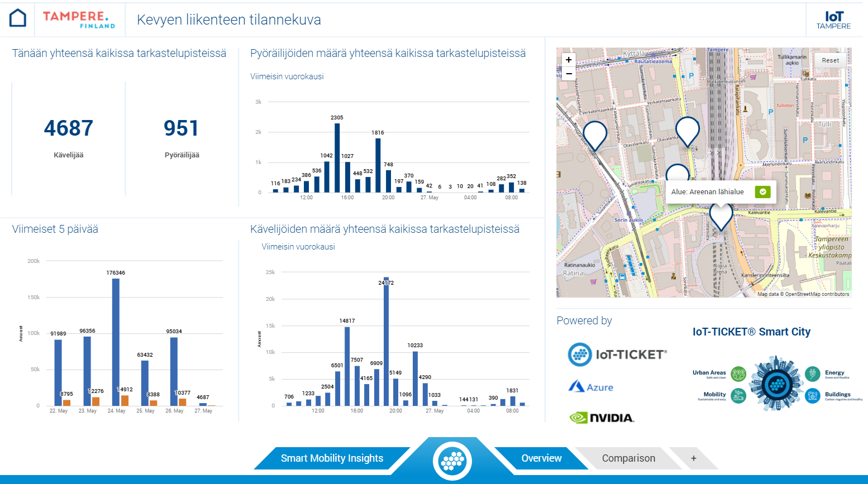This screenshot has width=868, height=484.
Task: Click the Smart City hub graphic
Action: 776,384
